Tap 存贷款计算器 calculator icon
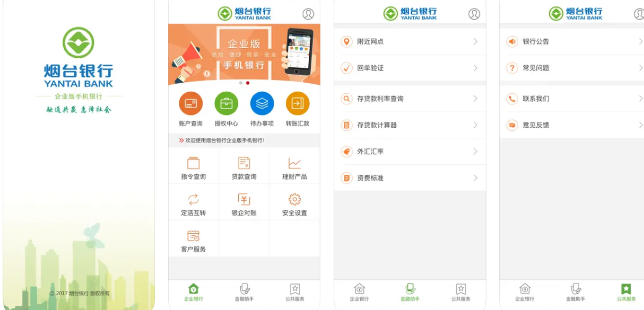Screen dimensions: 644x310 [x=346, y=125]
